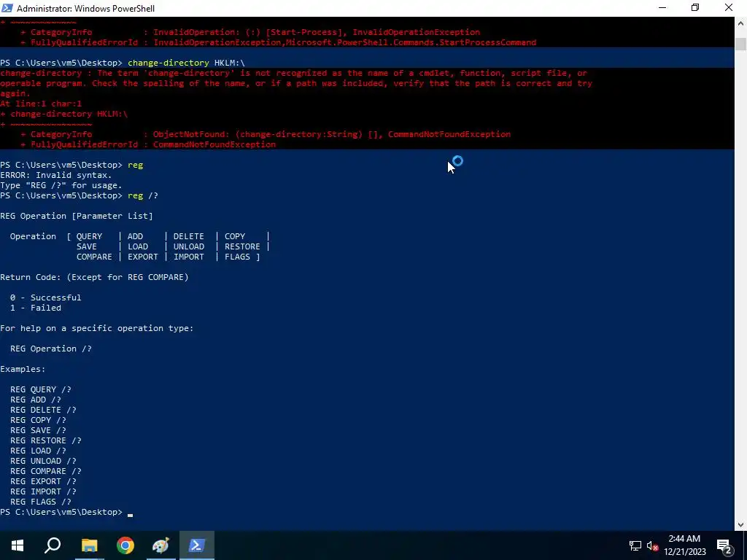Click the 'REG QUERY /?' example

[41, 389]
